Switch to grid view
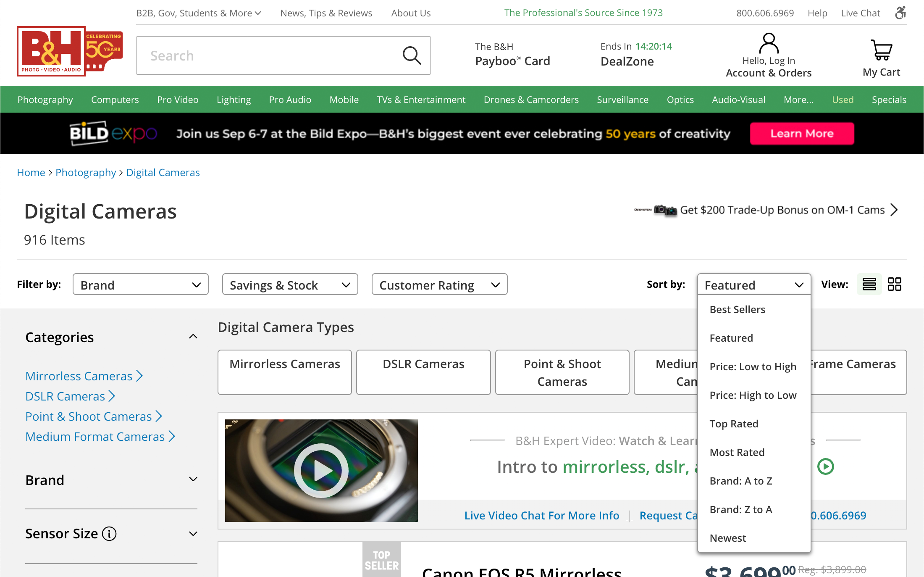 894,284
